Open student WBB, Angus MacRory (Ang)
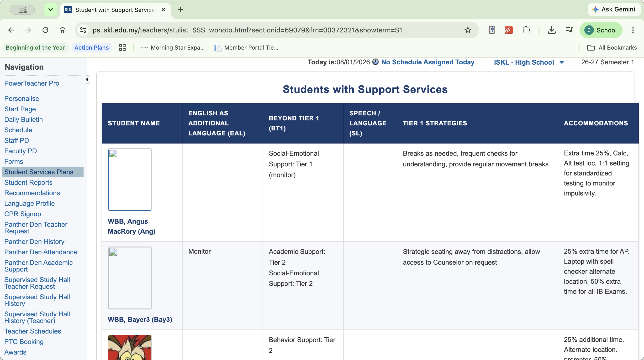 point(132,226)
